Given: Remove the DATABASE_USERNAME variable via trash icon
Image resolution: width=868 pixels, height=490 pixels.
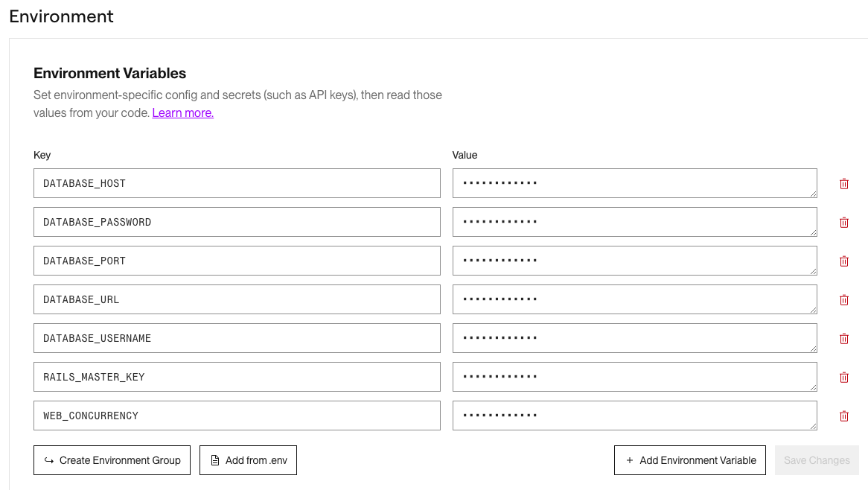Looking at the screenshot, I should [844, 339].
